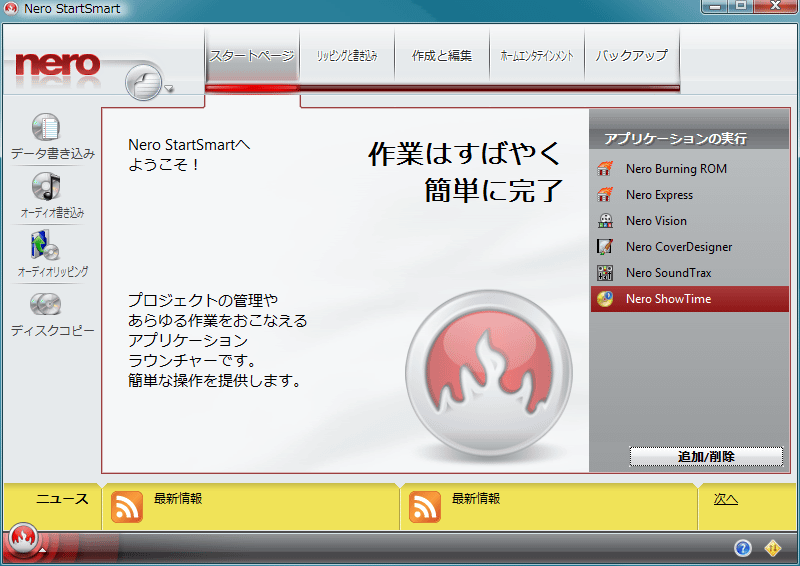The image size is (800, 566).
Task: Launch Nero SoundTrax from the list
Action: (690, 273)
